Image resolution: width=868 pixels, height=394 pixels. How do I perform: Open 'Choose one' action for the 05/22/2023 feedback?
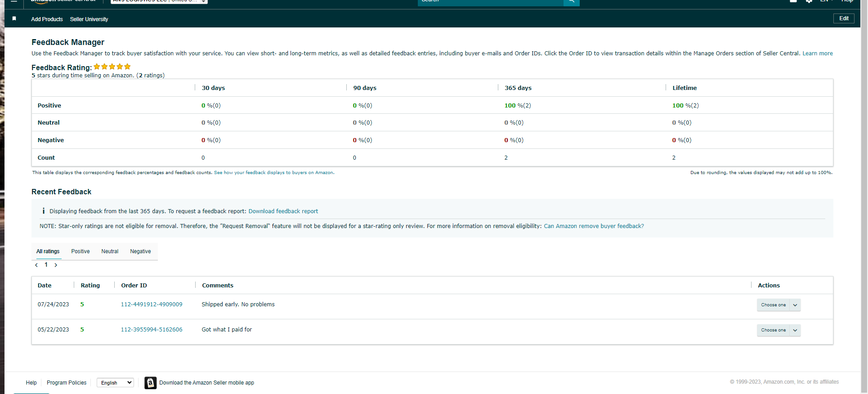pos(773,330)
